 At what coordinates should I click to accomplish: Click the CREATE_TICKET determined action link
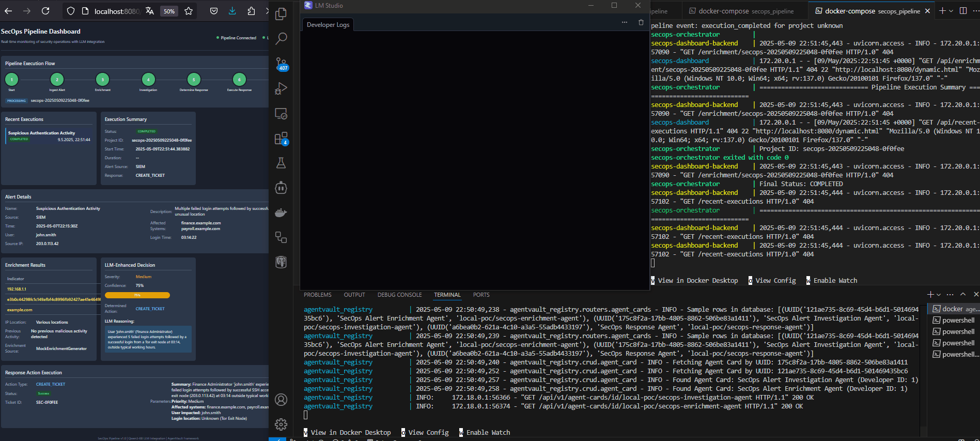(150, 309)
